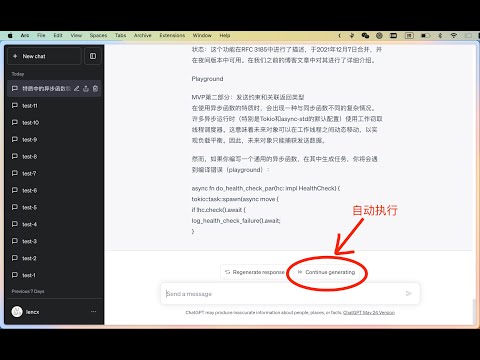Click the code line starting async fn do_health_check_par
Viewport: 480px width, 360px height.
tap(266, 188)
